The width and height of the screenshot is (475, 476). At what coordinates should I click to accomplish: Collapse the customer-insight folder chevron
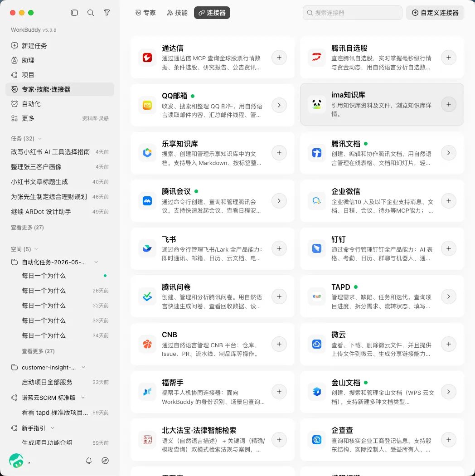pos(83,367)
